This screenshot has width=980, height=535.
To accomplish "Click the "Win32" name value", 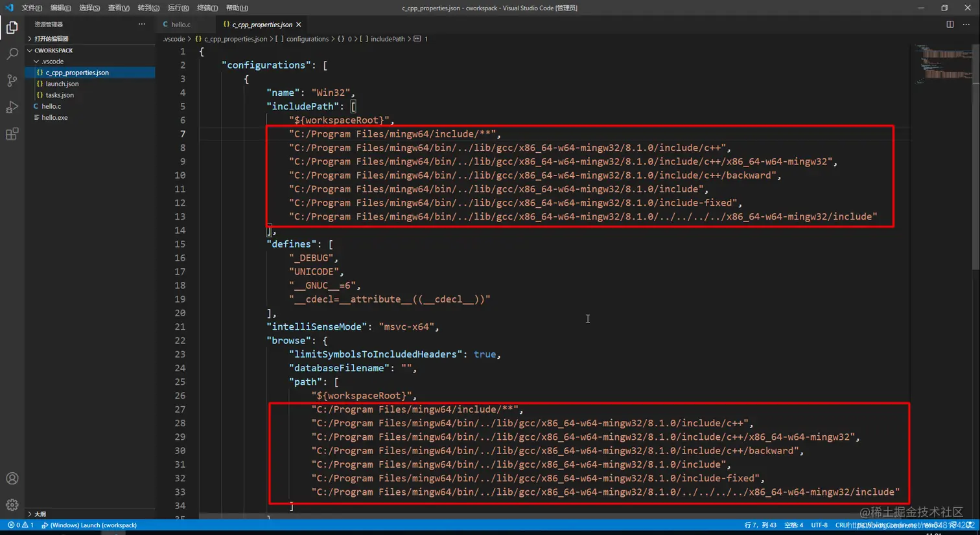I will click(331, 93).
